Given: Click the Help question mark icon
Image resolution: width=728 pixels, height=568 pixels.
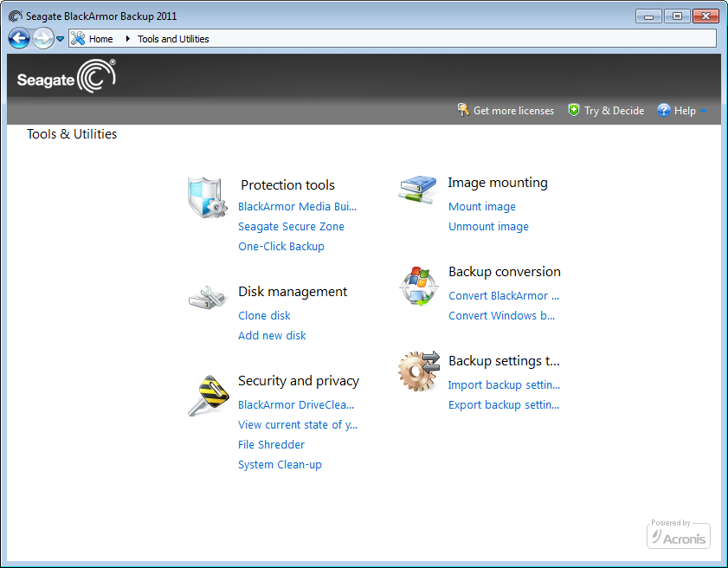Looking at the screenshot, I should pos(663,110).
